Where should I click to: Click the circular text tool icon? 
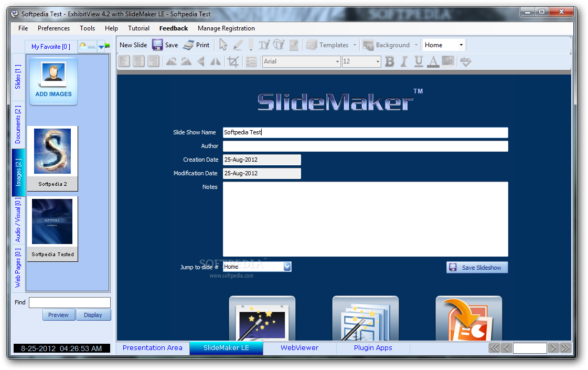[279, 45]
